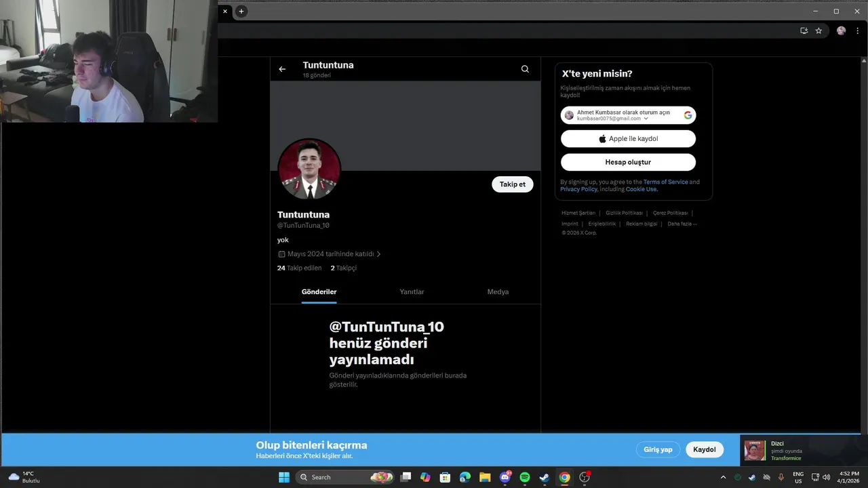This screenshot has height=488, width=868.
Task: Open the taskbar app with the red dot badge
Action: click(x=585, y=477)
